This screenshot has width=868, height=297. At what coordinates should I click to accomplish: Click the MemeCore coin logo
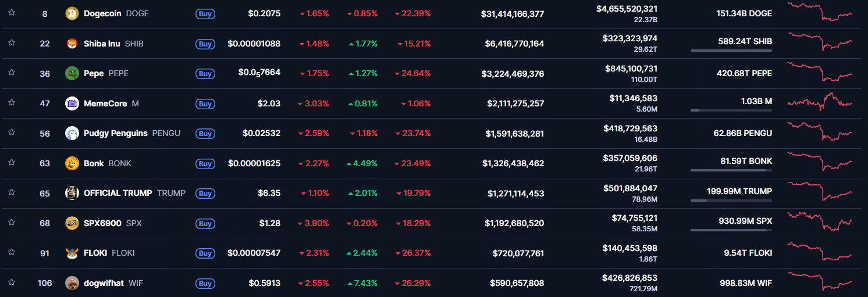pos(72,103)
